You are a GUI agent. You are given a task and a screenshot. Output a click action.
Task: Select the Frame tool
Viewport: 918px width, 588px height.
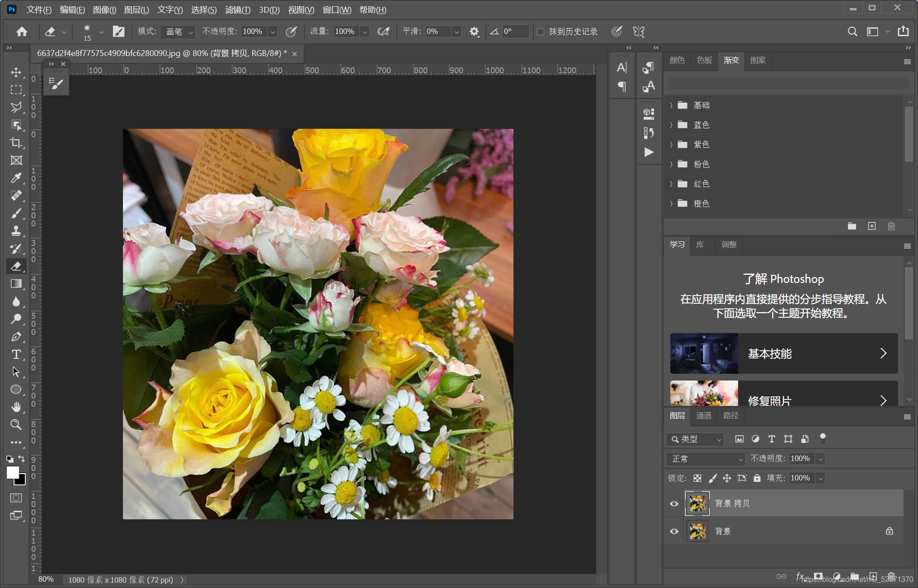point(16,160)
